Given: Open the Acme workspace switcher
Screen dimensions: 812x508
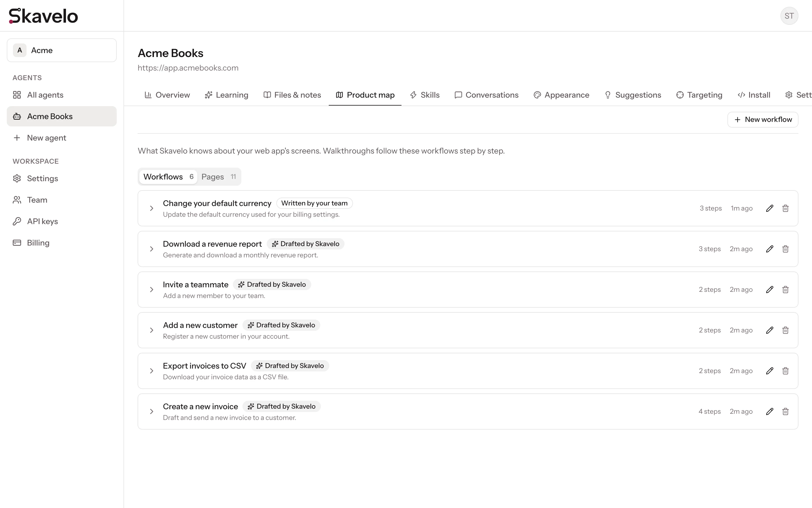Looking at the screenshot, I should pos(62,51).
